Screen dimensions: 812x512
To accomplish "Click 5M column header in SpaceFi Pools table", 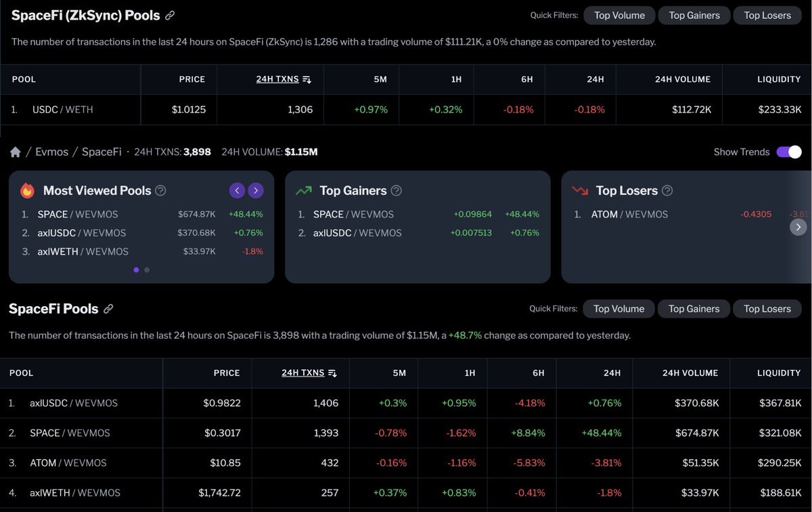I will point(399,373).
